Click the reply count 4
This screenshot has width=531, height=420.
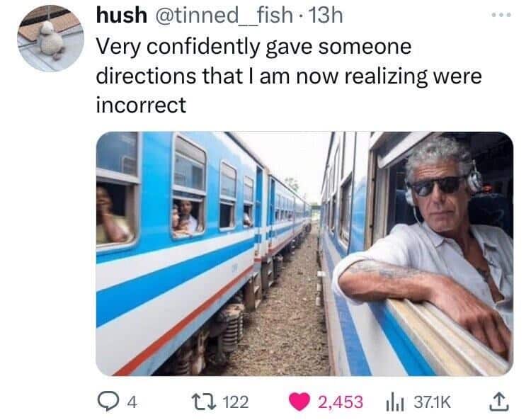(132, 402)
